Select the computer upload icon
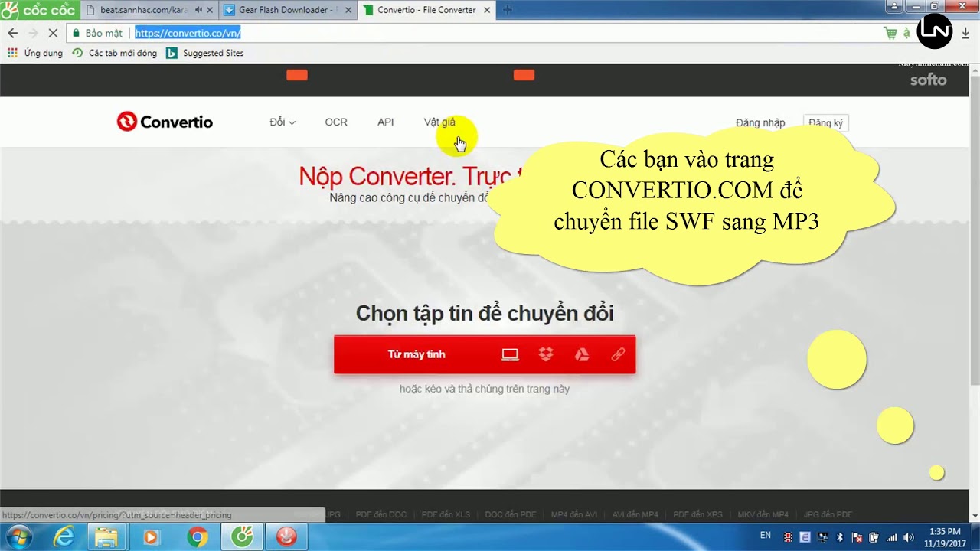This screenshot has width=980, height=551. click(x=510, y=354)
